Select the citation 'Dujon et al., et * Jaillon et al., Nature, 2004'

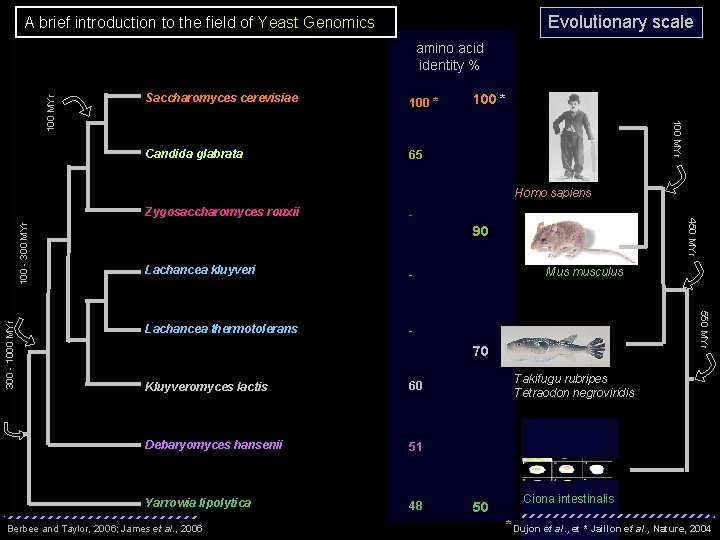[613, 529]
